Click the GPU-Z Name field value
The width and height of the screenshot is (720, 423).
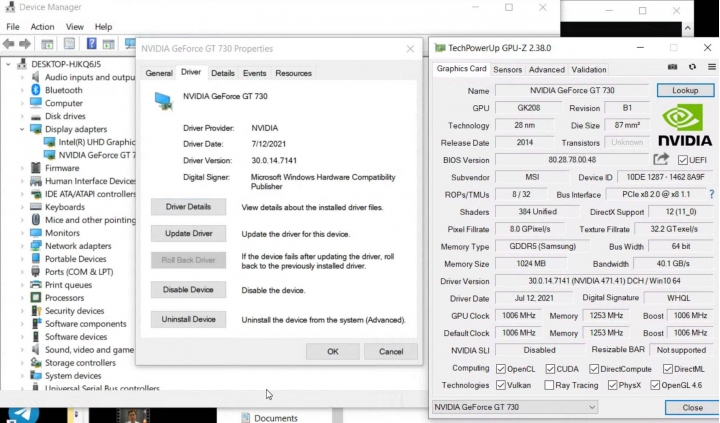point(572,90)
